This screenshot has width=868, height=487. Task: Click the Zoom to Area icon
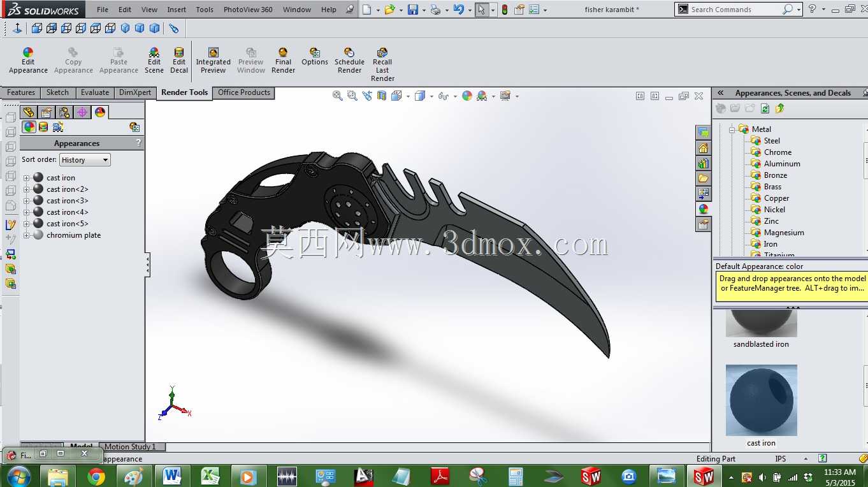[x=352, y=96]
